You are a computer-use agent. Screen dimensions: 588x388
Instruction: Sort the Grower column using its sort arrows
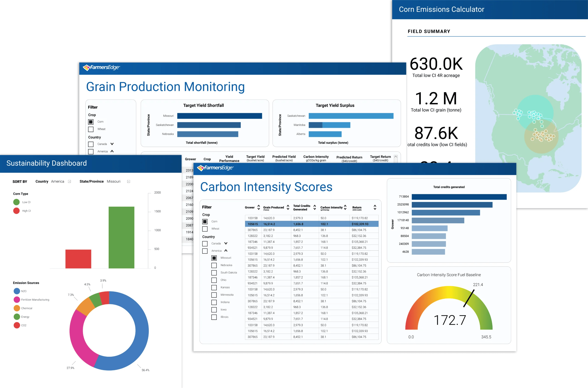[x=259, y=207]
